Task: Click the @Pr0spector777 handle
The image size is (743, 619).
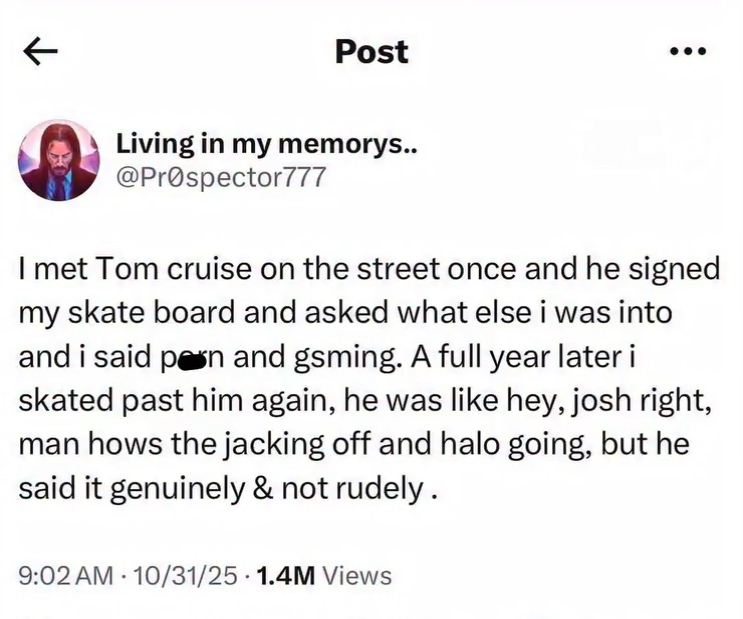Action: tap(221, 177)
